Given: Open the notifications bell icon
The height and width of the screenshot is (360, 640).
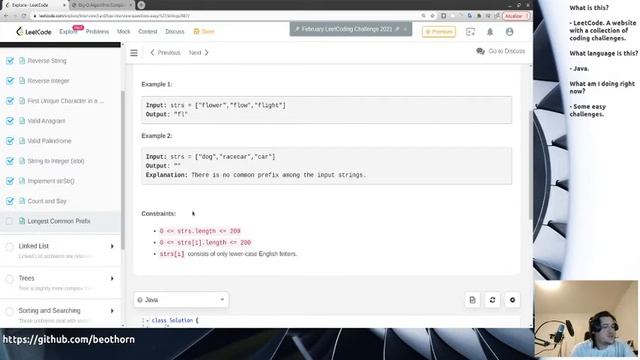Looking at the screenshot, I should click(490, 31).
